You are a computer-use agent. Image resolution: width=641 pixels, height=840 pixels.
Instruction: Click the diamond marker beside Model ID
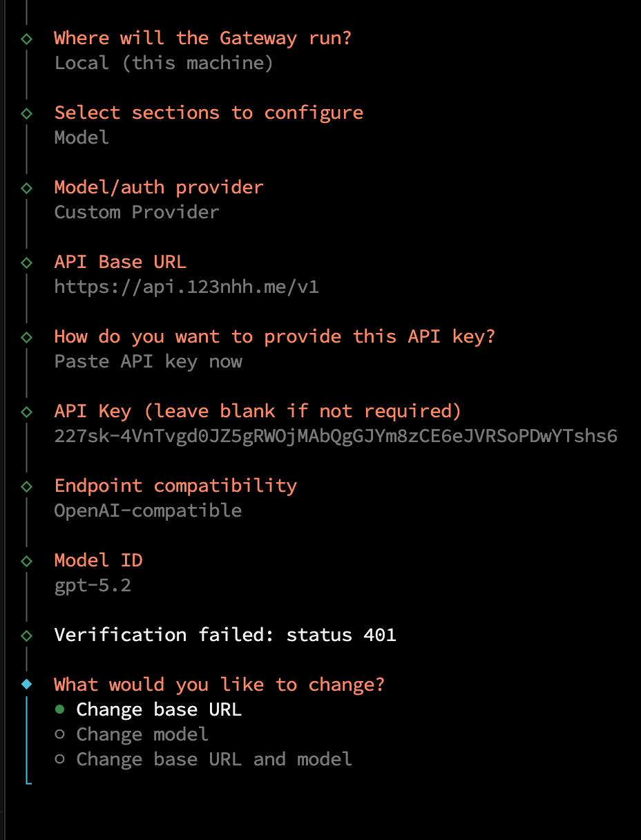(x=26, y=560)
